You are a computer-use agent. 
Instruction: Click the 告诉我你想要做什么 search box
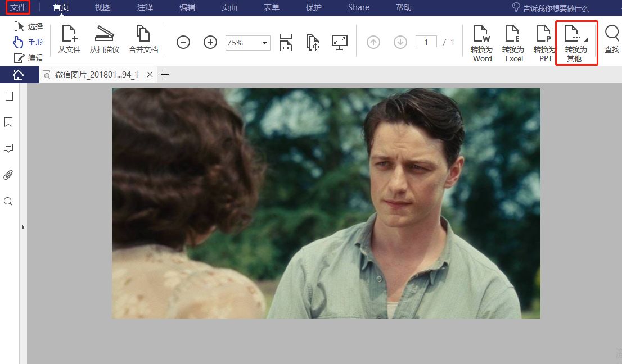[x=551, y=8]
